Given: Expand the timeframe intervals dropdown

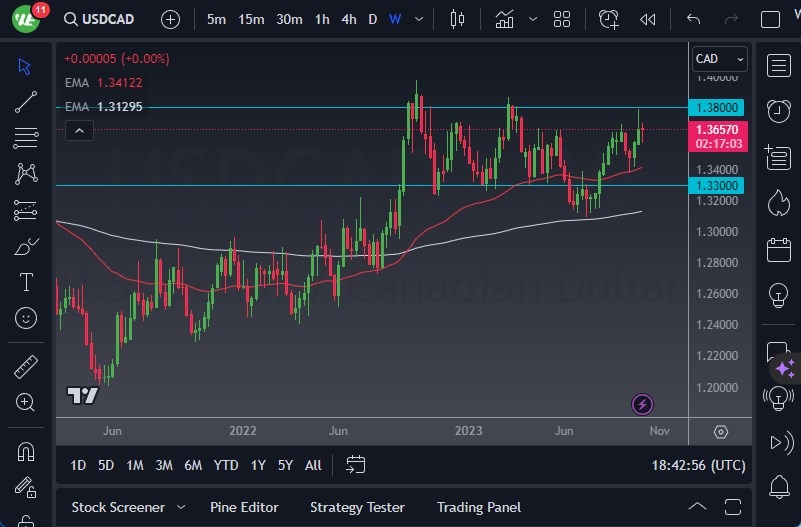Looking at the screenshot, I should click(x=419, y=19).
